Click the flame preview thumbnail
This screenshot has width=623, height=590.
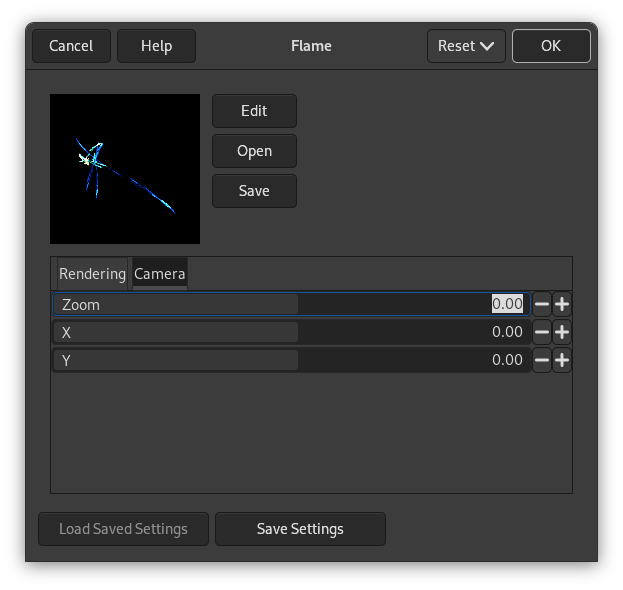click(x=125, y=169)
